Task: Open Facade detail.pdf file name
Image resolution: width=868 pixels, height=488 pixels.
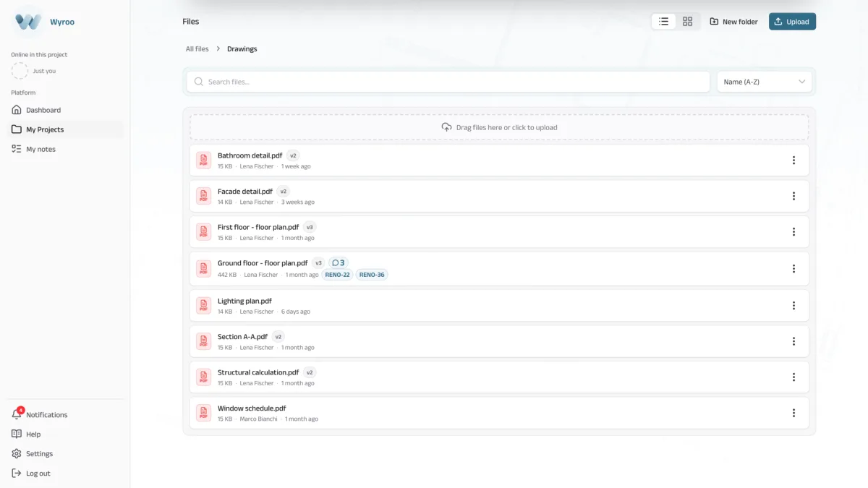Action: click(245, 192)
